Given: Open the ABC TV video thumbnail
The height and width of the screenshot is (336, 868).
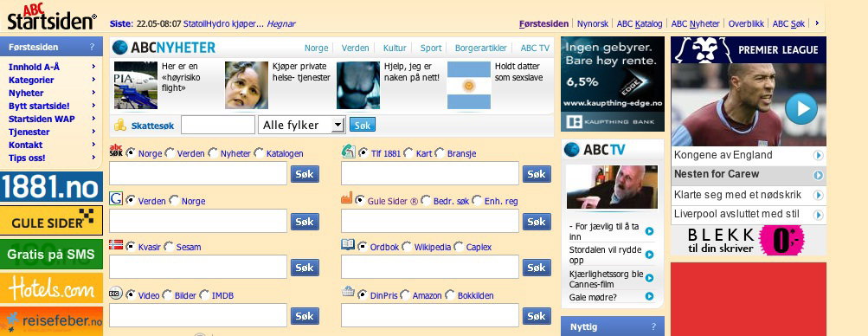Looking at the screenshot, I should (612, 187).
